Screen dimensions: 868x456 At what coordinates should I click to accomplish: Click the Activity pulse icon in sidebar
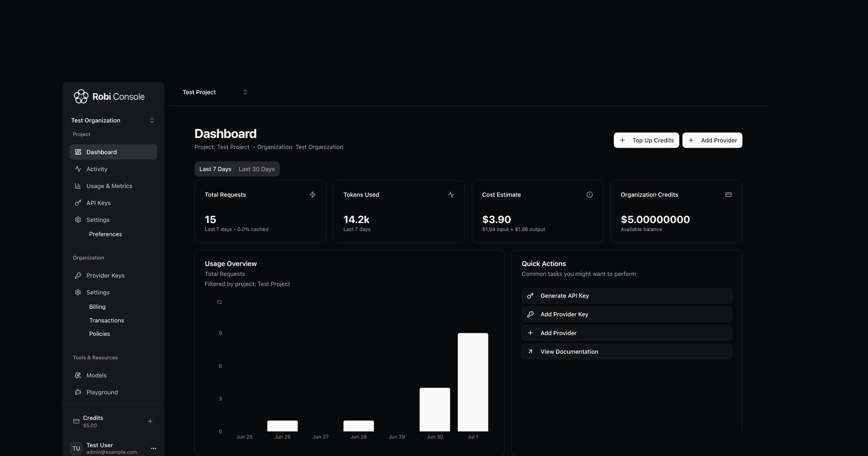(x=78, y=169)
